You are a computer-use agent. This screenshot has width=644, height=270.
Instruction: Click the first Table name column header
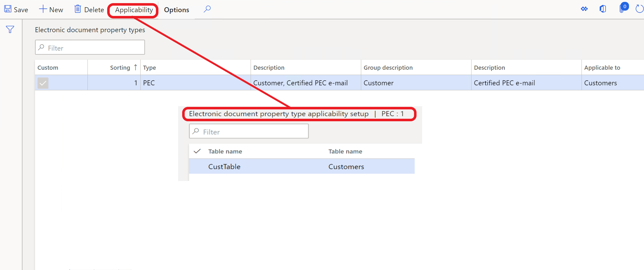[x=225, y=151]
